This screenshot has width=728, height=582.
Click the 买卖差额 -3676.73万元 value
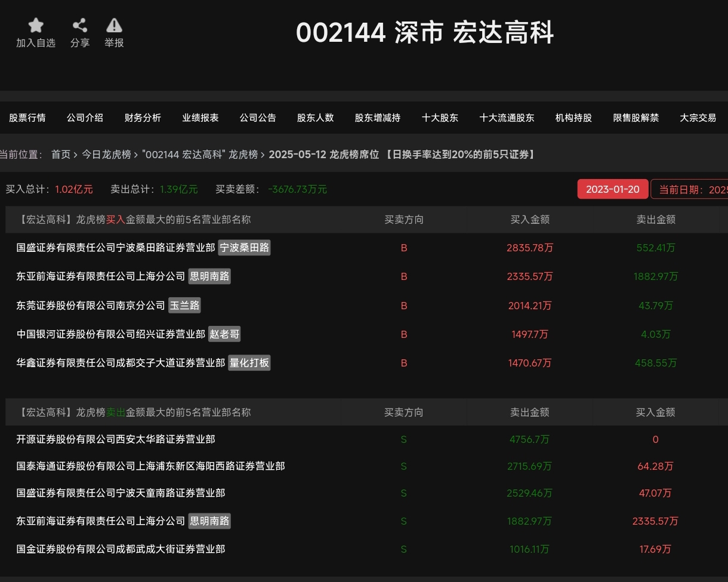coord(298,189)
